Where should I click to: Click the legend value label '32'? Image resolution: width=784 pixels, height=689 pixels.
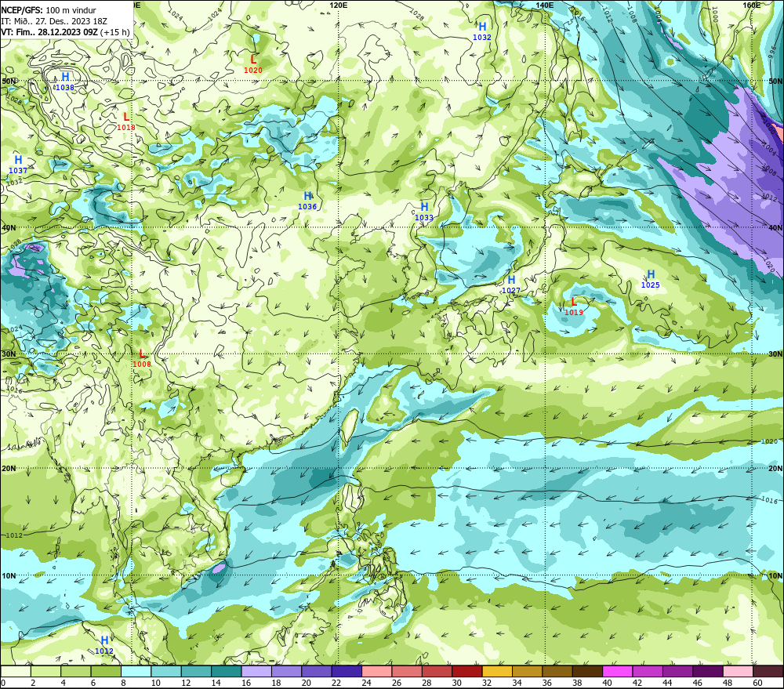[487, 683]
